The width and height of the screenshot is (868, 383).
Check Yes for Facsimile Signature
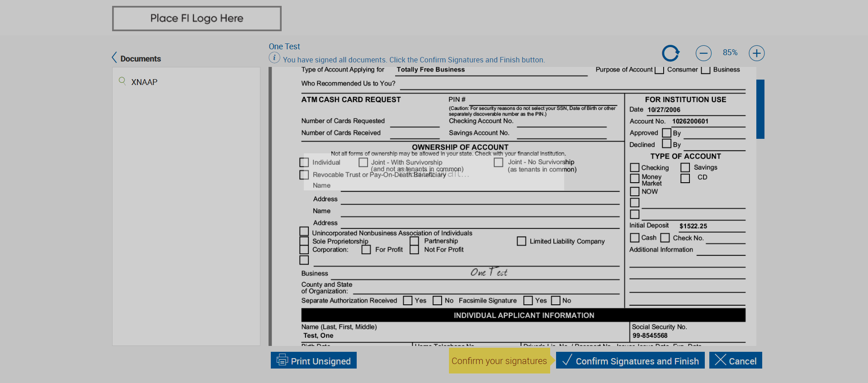click(x=528, y=300)
